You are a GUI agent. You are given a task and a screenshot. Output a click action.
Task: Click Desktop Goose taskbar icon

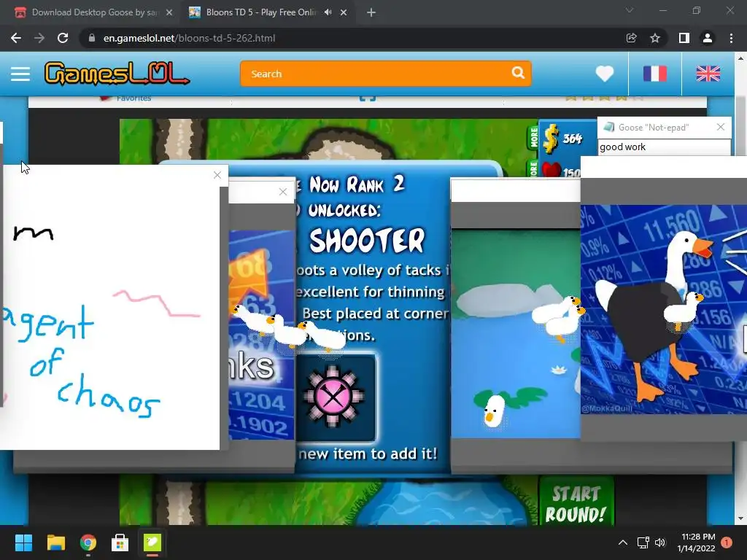152,542
